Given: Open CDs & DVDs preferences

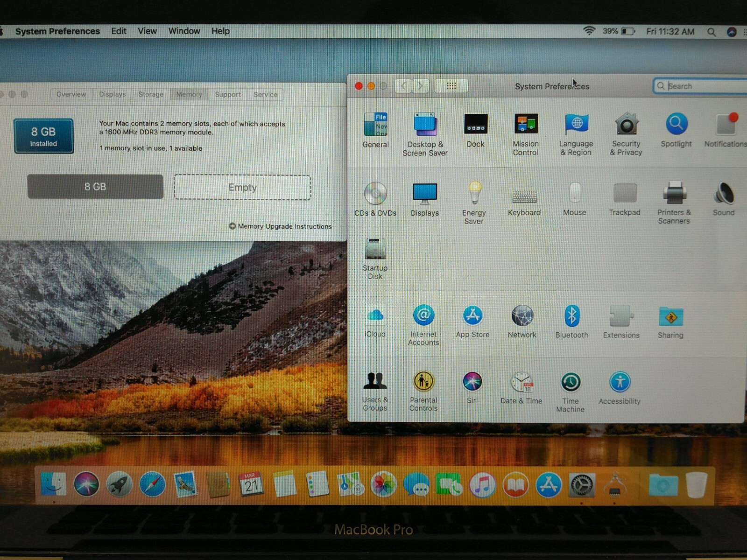Looking at the screenshot, I should (375, 199).
